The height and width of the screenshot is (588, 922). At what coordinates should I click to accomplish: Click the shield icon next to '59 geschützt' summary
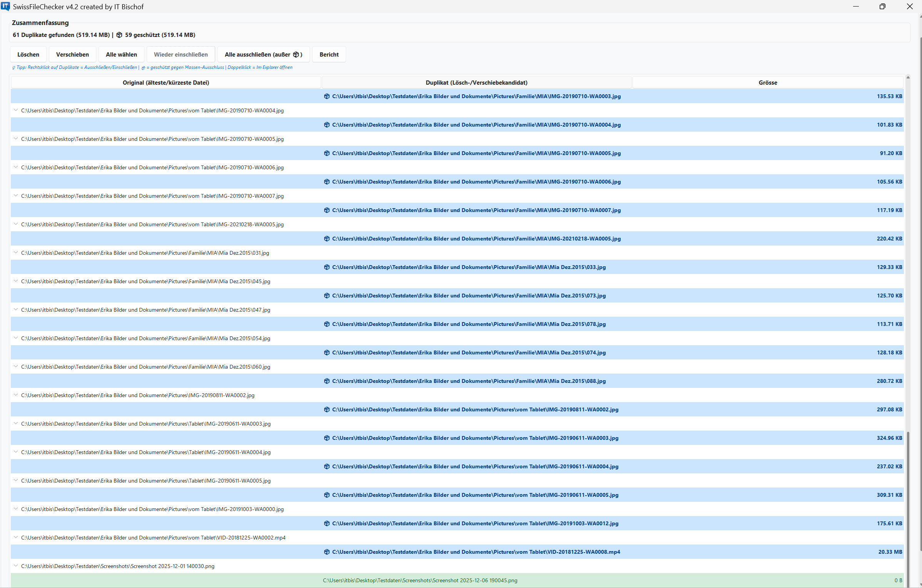119,35
